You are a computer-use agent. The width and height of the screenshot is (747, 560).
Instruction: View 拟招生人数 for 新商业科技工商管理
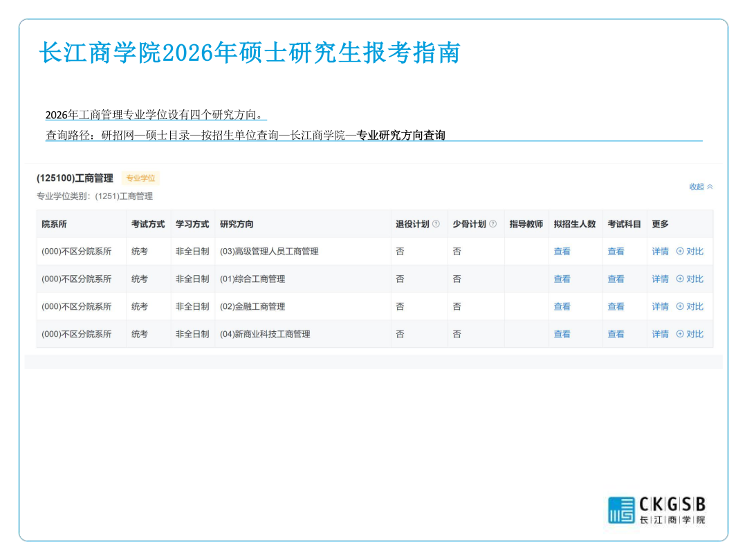pos(562,334)
